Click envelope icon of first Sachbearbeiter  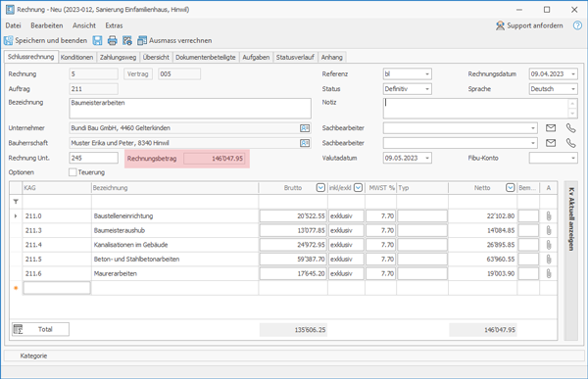[x=551, y=128]
